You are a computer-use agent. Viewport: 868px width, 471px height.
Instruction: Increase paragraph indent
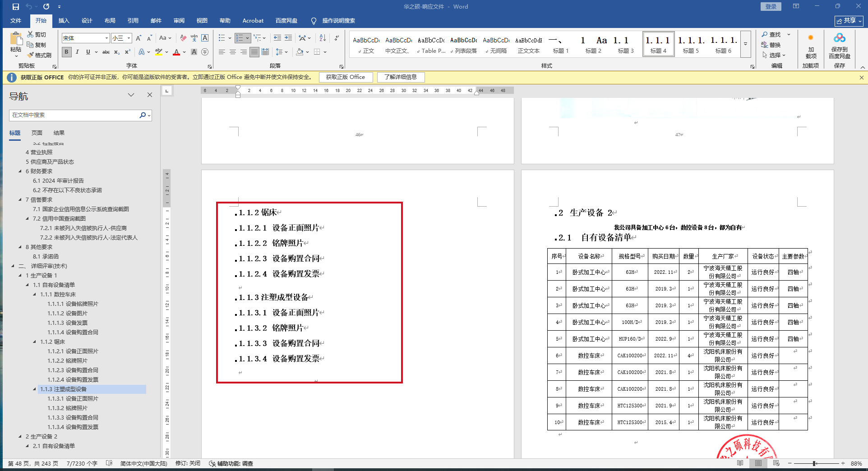288,38
